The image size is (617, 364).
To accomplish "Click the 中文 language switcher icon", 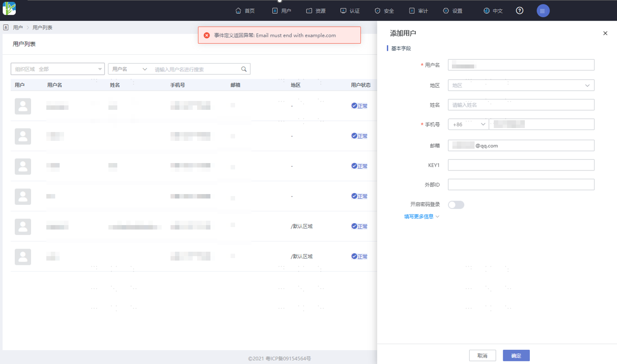I will pyautogui.click(x=486, y=11).
